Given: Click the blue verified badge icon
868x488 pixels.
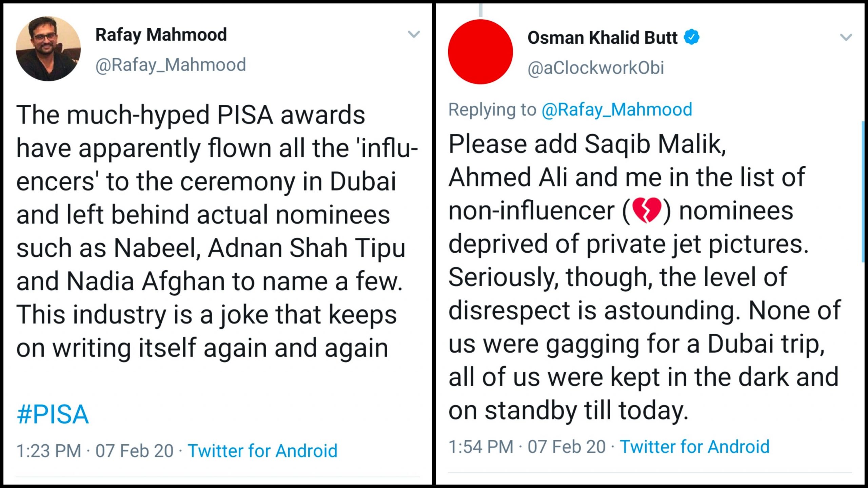Looking at the screenshot, I should (x=691, y=37).
